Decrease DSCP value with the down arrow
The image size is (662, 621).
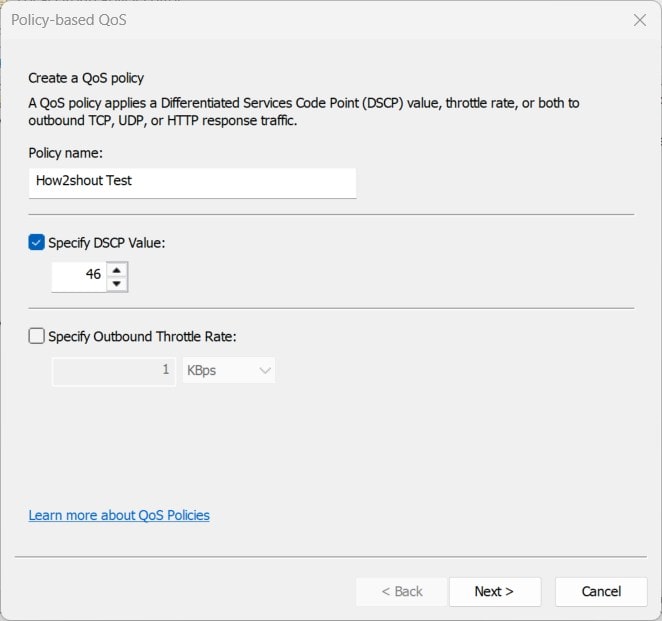tap(117, 284)
